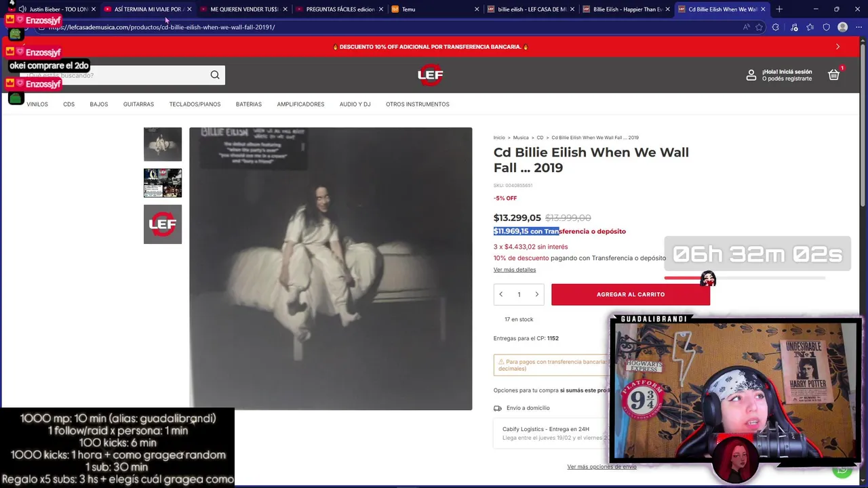Switch to 'billie eilish - LEF CASA DE' tab

(531, 9)
